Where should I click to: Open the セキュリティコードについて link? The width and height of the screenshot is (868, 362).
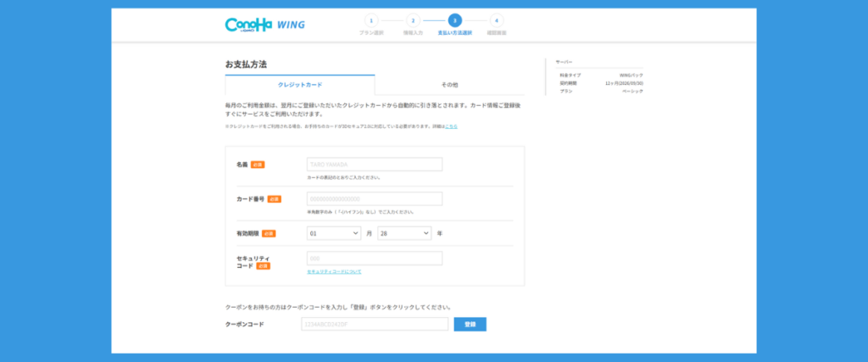click(x=334, y=271)
